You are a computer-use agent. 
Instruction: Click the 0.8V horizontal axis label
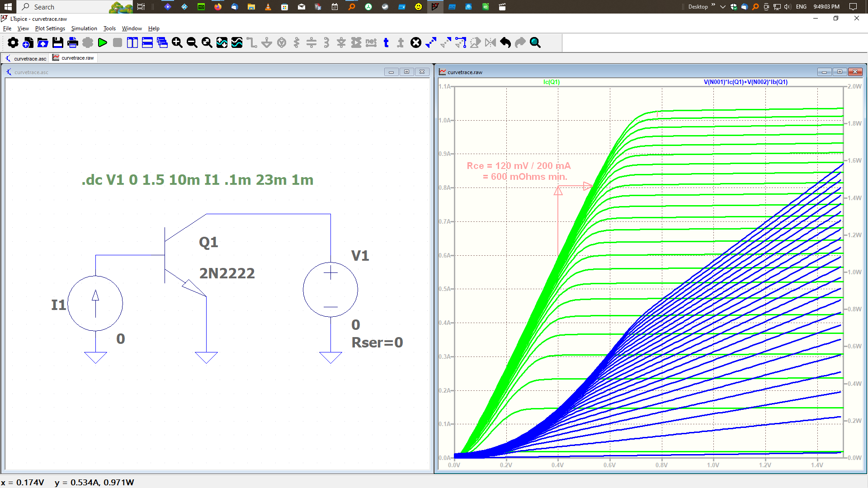pos(661,465)
